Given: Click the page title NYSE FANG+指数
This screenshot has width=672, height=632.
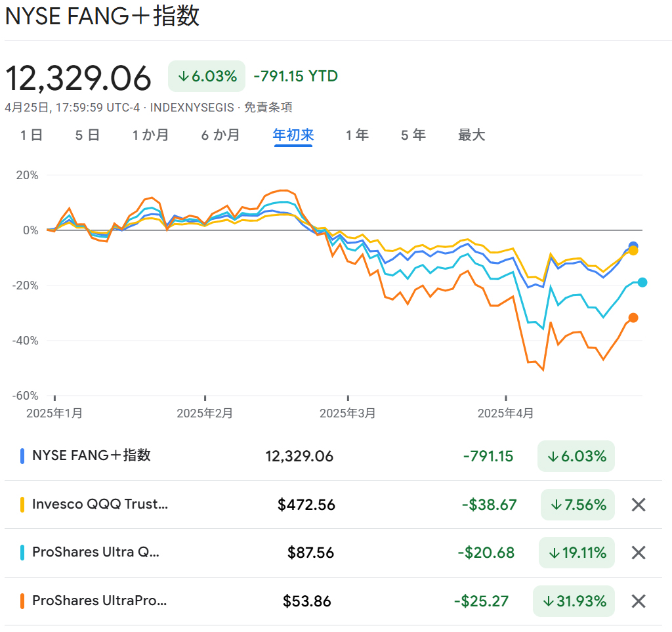Looking at the screenshot, I should (x=102, y=16).
